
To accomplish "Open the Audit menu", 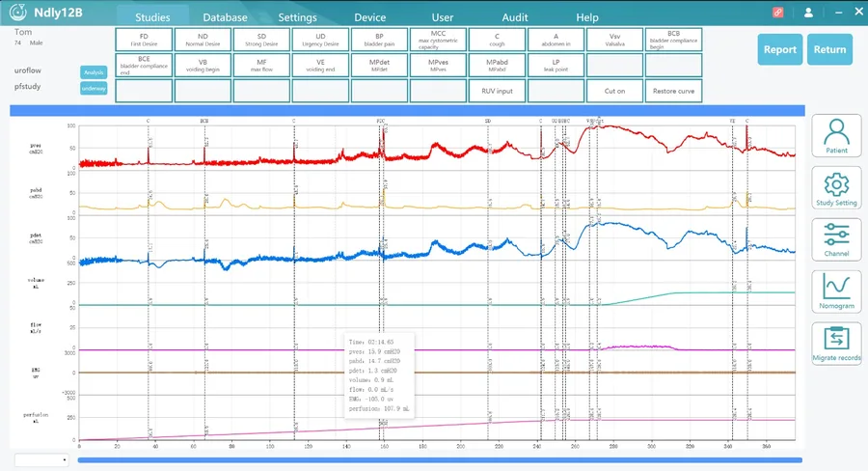I will [515, 17].
